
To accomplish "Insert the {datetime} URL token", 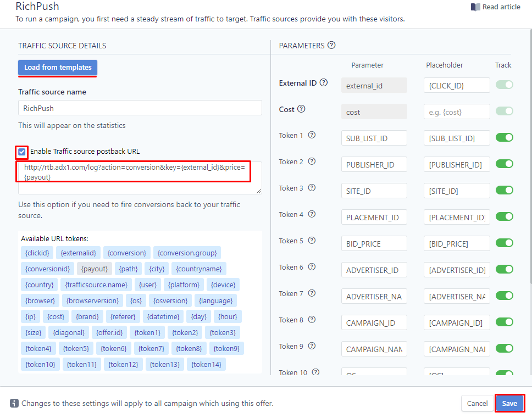I will pos(163,316).
